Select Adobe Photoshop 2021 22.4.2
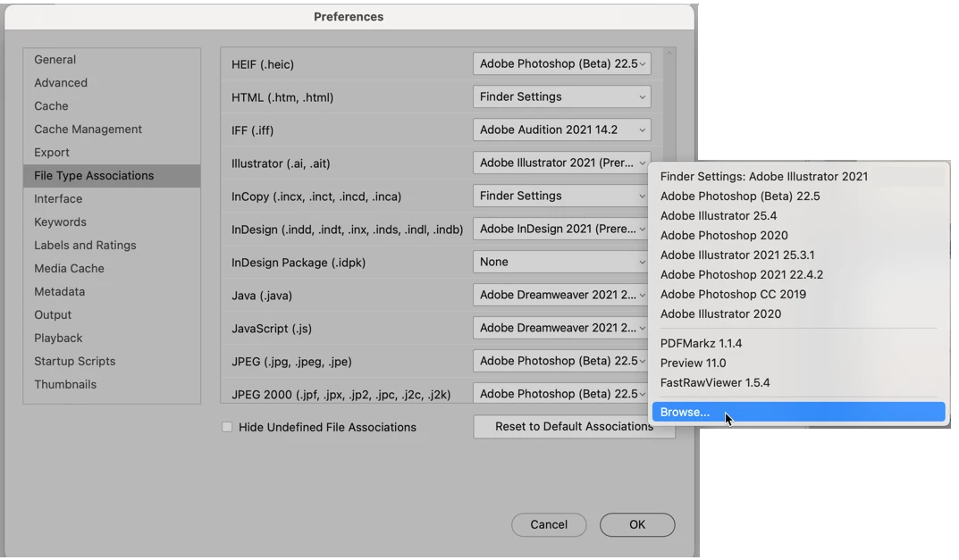This screenshot has height=560, width=959. pos(798,274)
